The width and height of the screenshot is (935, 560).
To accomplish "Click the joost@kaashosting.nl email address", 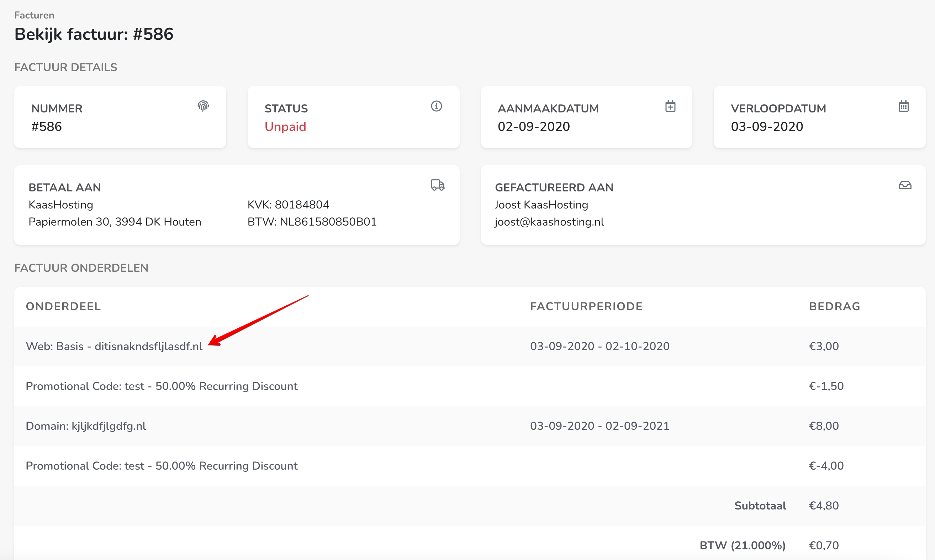I will point(549,222).
